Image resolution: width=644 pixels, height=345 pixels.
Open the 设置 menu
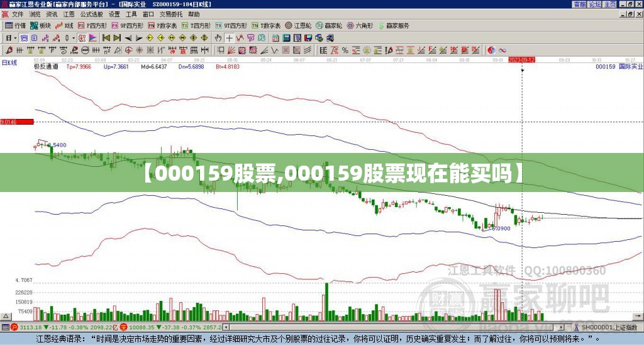114,14
